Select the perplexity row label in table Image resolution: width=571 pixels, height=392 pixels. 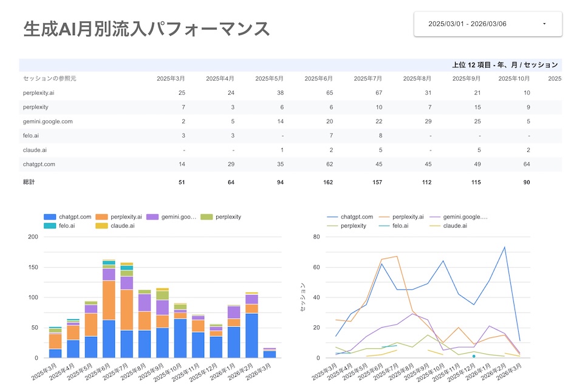tap(36, 107)
